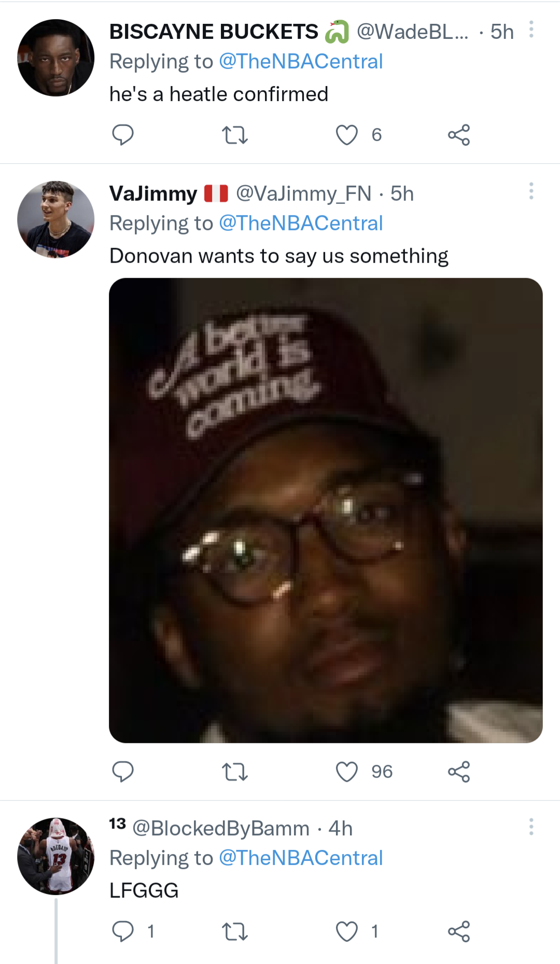Retweet the LFGGG tweet

[234, 932]
